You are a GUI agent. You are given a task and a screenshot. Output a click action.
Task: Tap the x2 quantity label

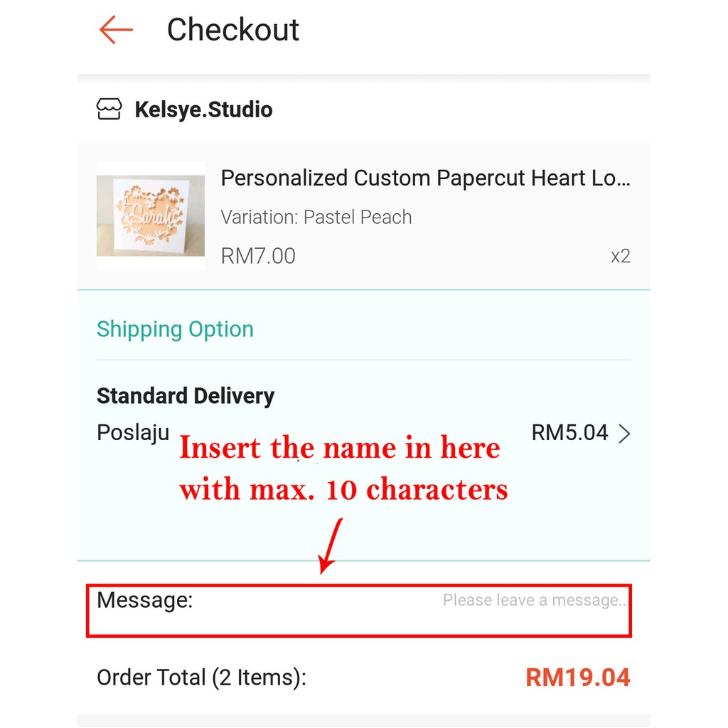620,256
